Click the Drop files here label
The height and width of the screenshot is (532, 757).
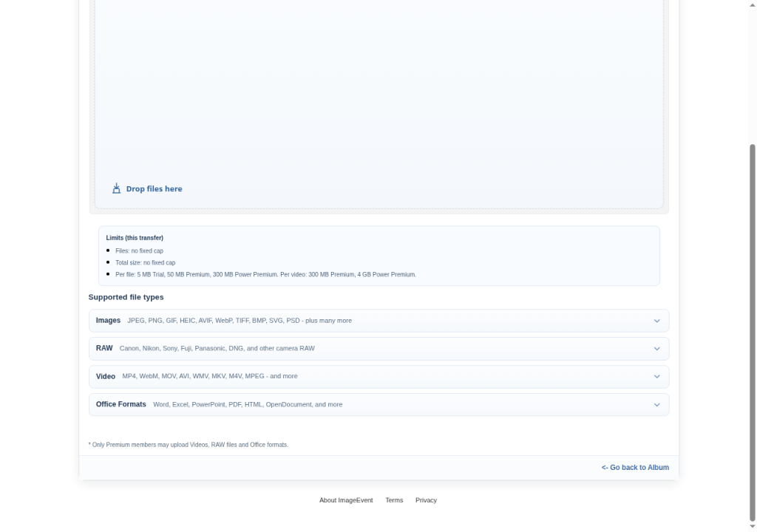(154, 188)
